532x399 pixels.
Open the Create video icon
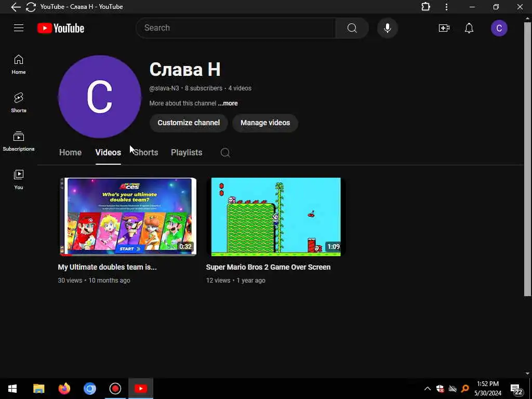point(444,28)
